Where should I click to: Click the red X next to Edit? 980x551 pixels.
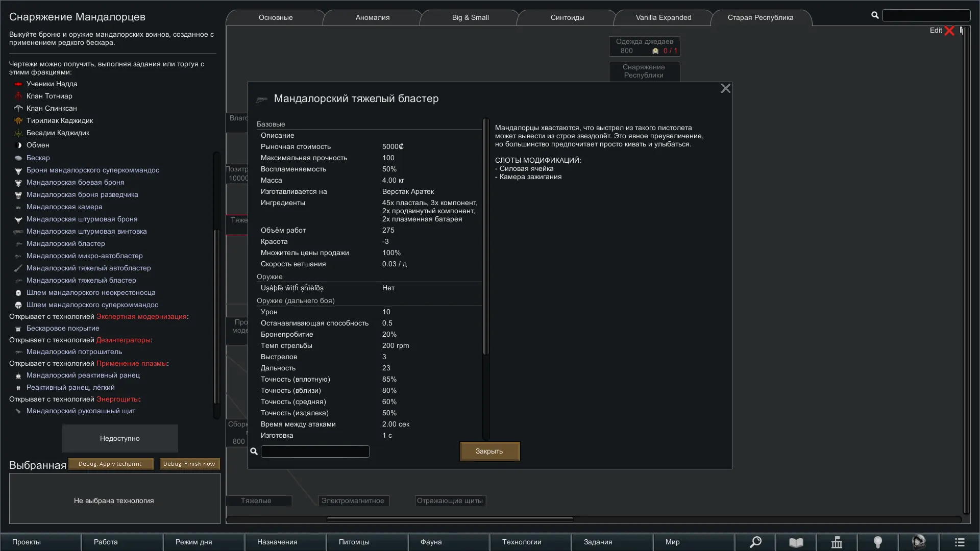(x=949, y=31)
